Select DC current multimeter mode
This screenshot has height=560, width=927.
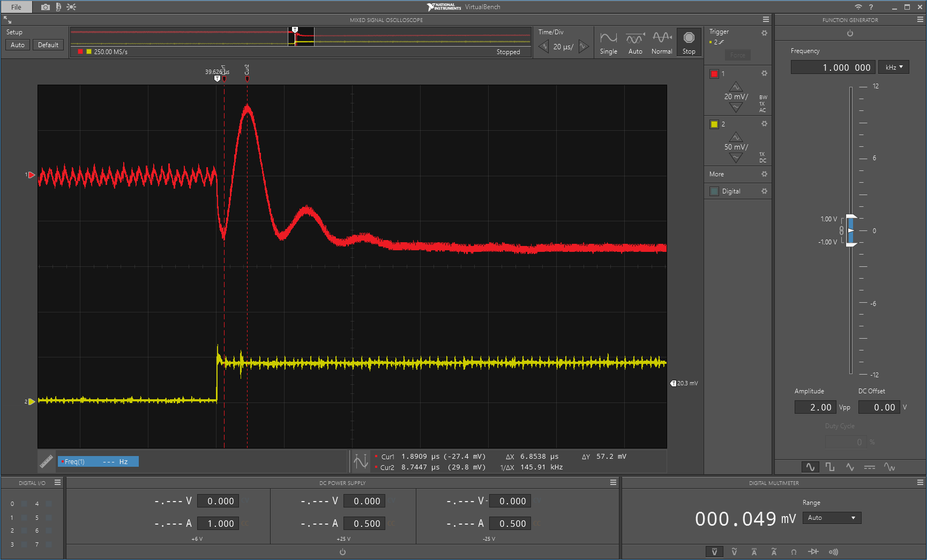click(x=754, y=551)
